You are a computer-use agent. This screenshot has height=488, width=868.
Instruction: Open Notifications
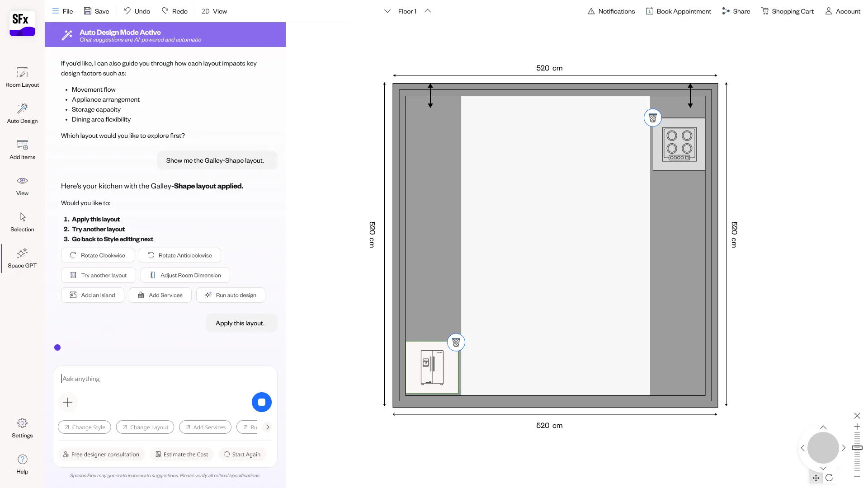611,11
